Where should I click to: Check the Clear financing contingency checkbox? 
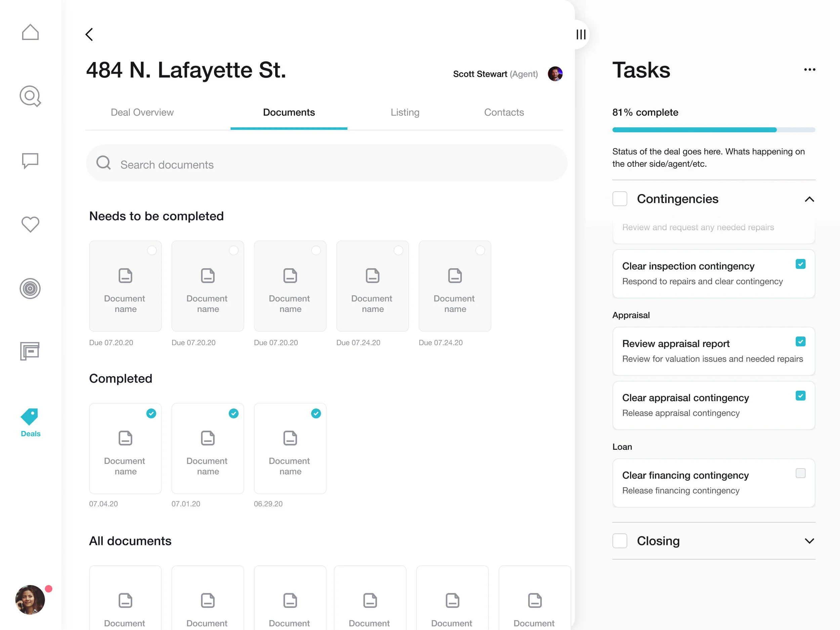click(800, 473)
